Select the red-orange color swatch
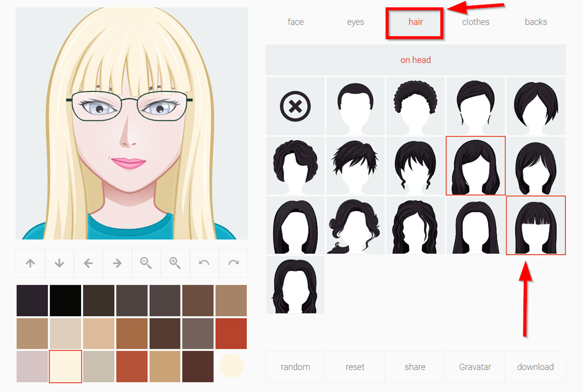The height and width of the screenshot is (392, 583). [x=231, y=334]
